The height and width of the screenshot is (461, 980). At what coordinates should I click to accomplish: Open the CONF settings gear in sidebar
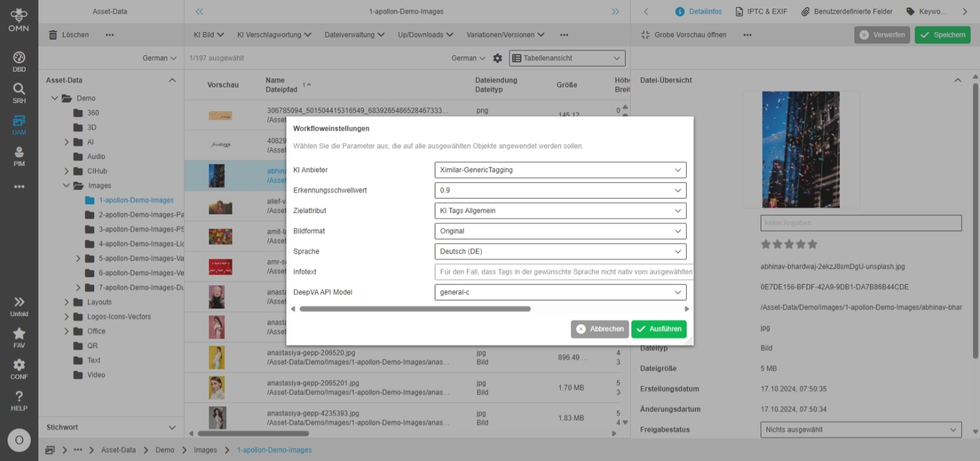click(x=19, y=369)
